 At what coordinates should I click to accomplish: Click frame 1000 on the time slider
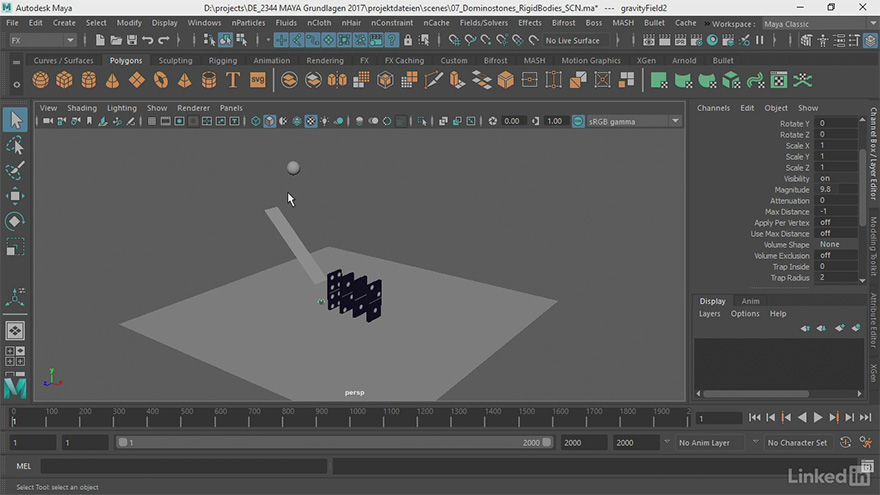tap(357, 416)
